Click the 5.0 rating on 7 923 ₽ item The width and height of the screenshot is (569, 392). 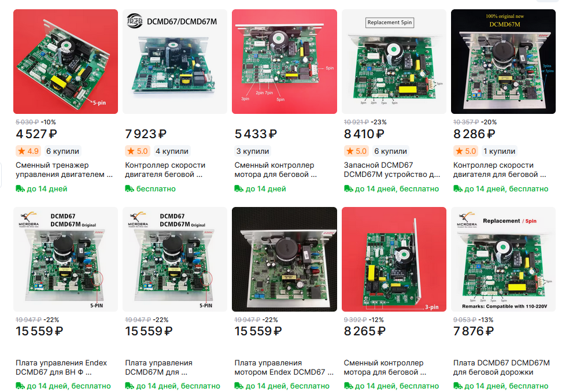coord(138,151)
